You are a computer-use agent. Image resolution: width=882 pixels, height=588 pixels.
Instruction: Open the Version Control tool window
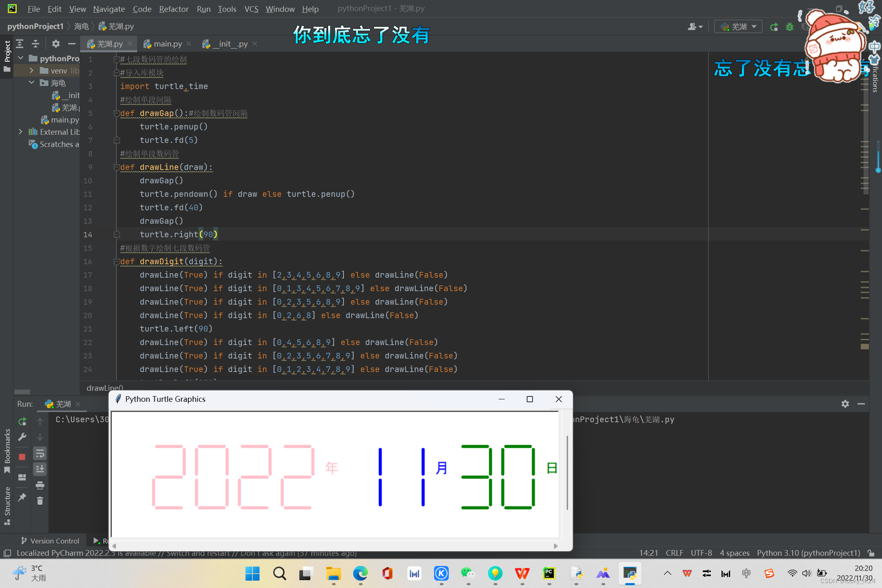click(x=51, y=541)
